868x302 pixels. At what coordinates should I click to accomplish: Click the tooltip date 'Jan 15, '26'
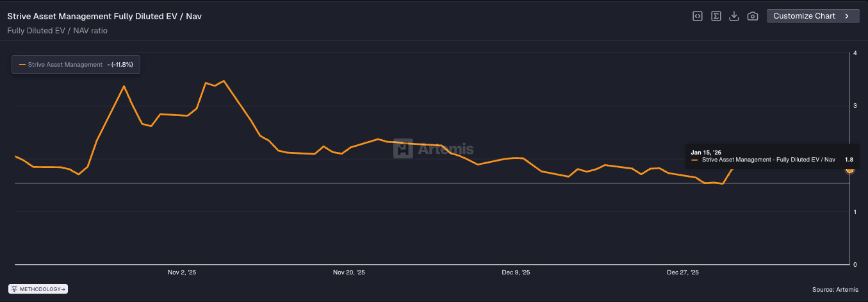click(x=705, y=152)
